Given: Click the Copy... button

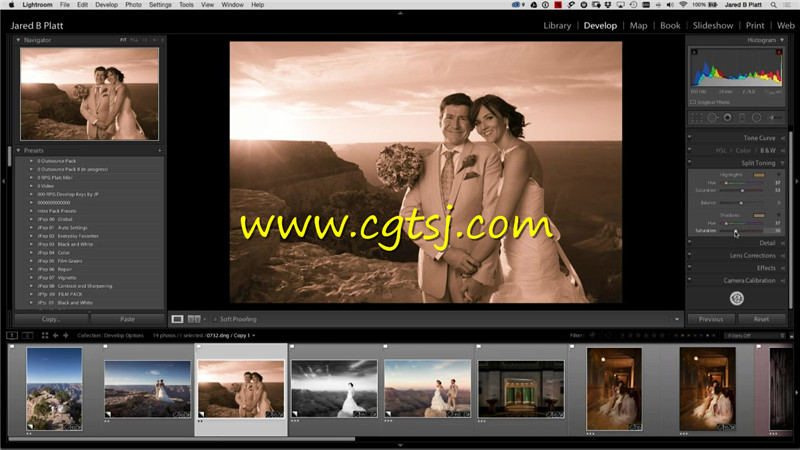Looking at the screenshot, I should [x=51, y=319].
